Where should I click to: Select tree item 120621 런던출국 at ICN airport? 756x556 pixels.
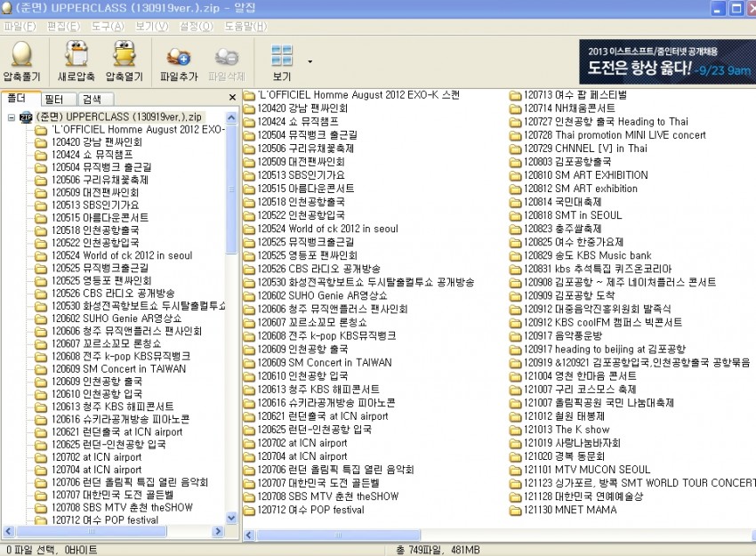tap(117, 432)
